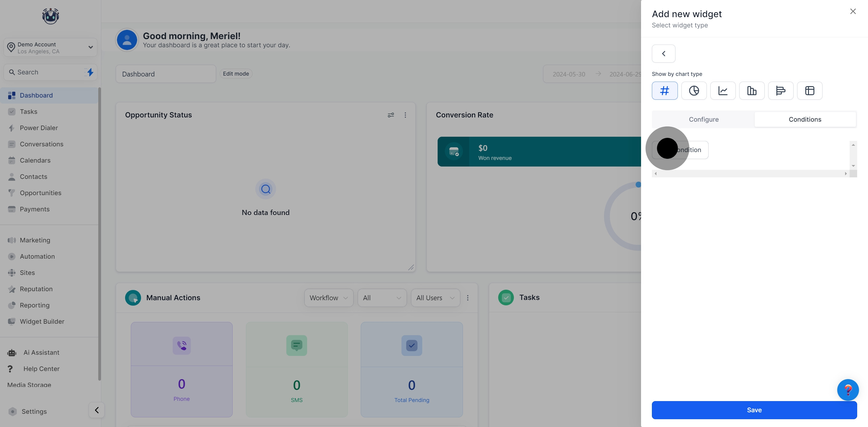Open Opportunity Status three-dot menu
Image resolution: width=868 pixels, height=427 pixels.
(405, 115)
